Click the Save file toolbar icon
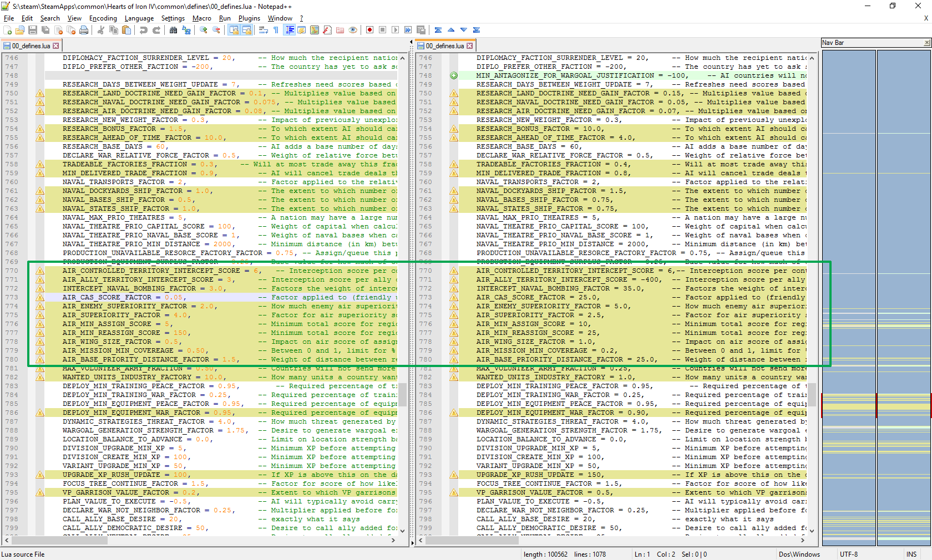932x560 pixels. 32,30
